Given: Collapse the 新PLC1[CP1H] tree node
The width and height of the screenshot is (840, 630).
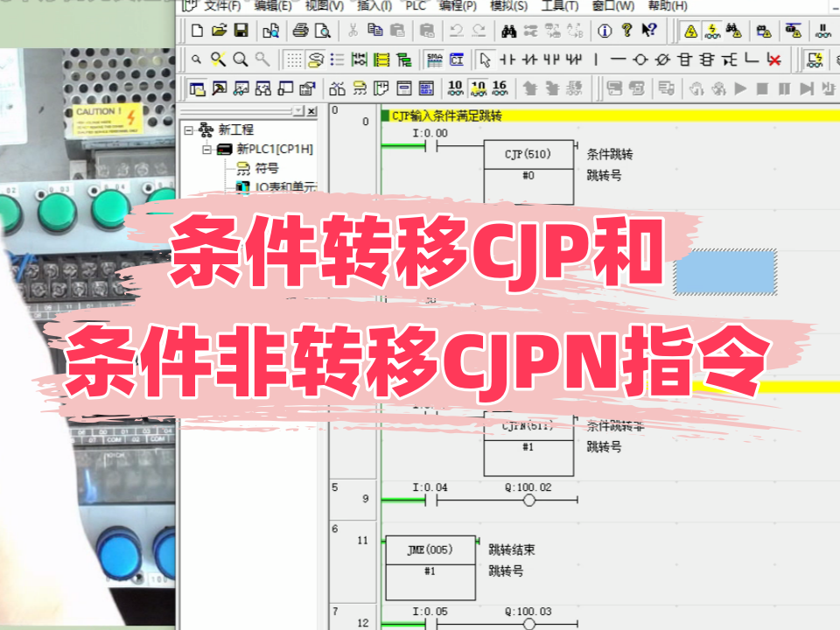Looking at the screenshot, I should click(x=207, y=149).
